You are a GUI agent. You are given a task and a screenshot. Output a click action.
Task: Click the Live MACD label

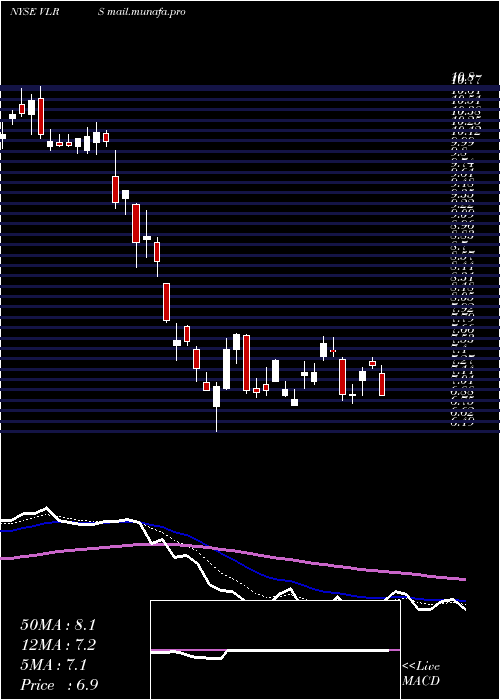pyautogui.click(x=421, y=674)
